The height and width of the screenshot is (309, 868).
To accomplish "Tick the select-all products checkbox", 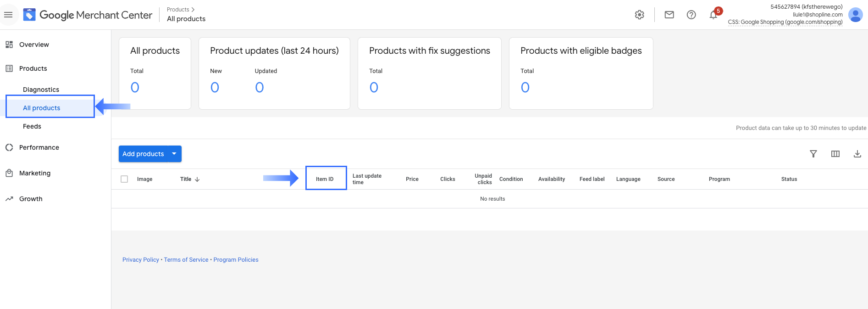I will tap(124, 179).
